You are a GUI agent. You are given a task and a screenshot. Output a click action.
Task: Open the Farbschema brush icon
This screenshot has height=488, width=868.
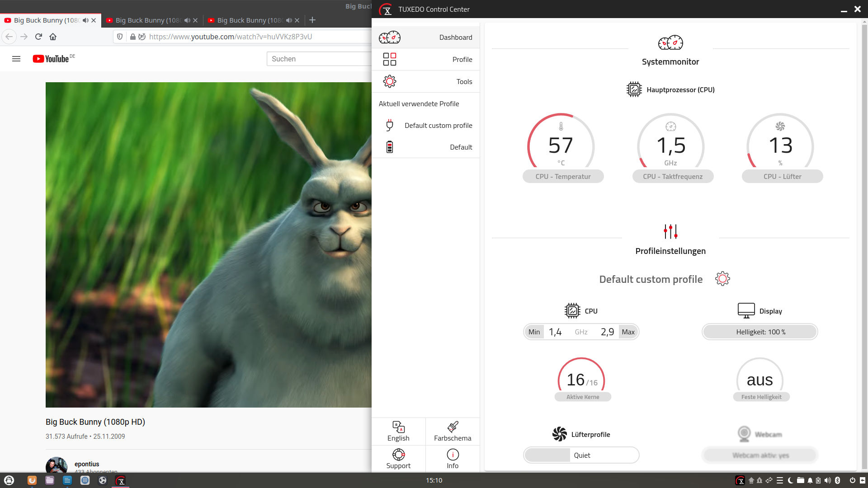click(x=453, y=427)
